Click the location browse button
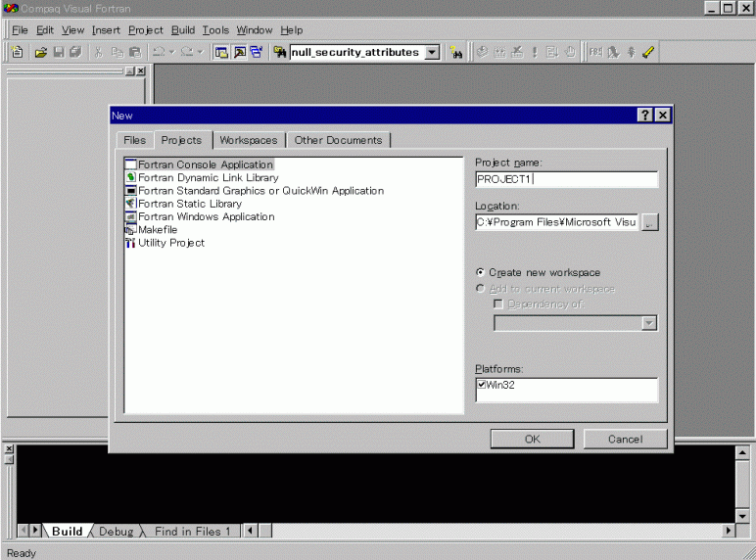 [650, 222]
